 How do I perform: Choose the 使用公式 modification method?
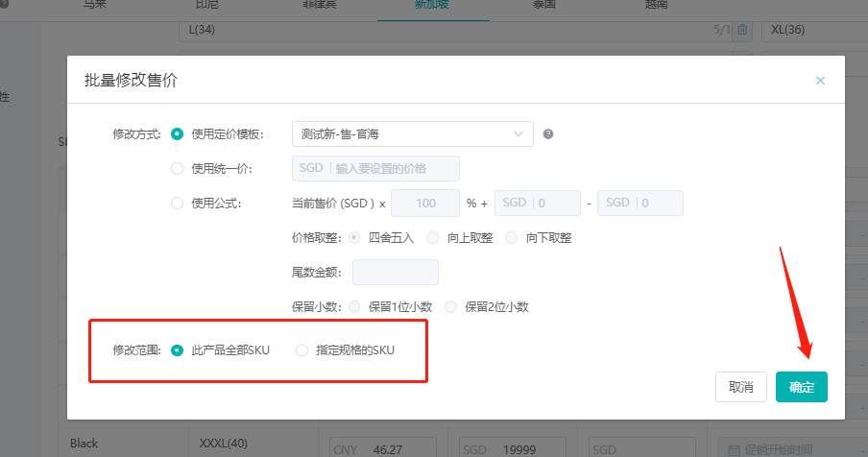177,204
